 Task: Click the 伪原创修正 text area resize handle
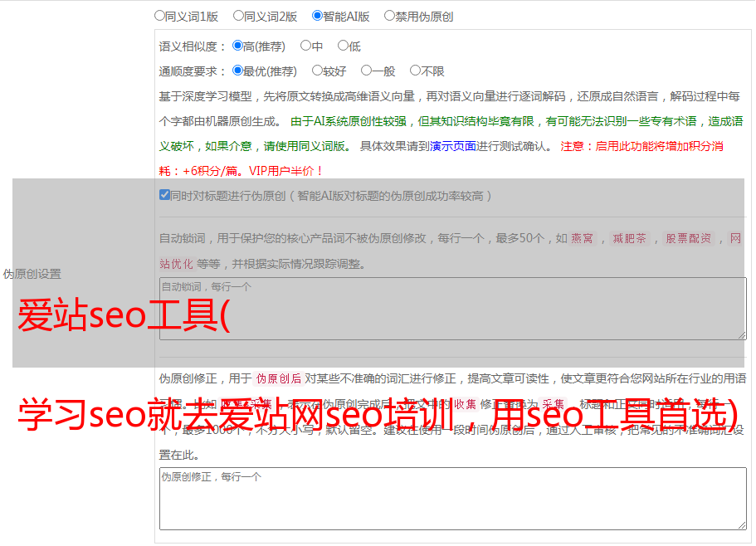(742, 526)
